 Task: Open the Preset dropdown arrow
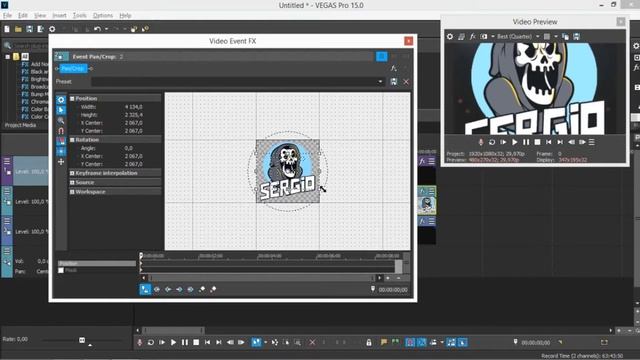380,82
